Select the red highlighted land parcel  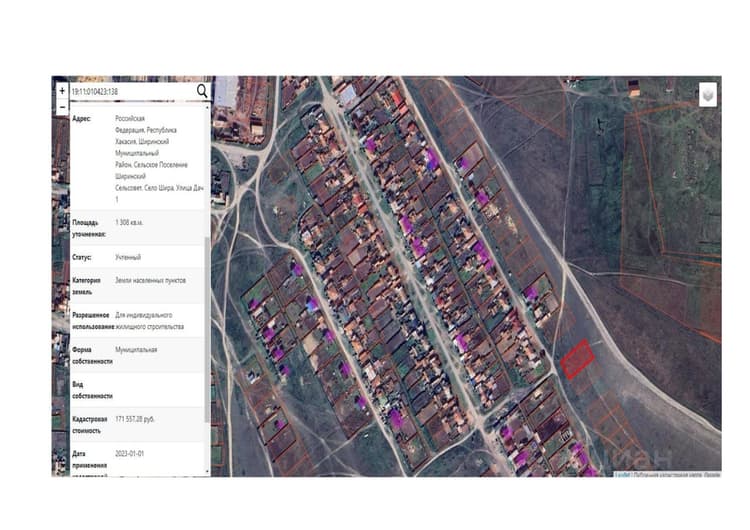tap(577, 359)
